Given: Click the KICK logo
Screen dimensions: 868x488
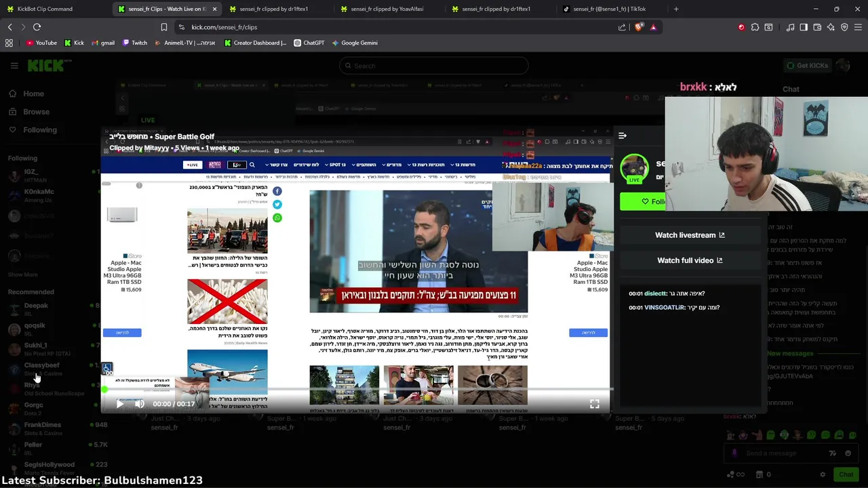Looking at the screenshot, I should click(50, 66).
